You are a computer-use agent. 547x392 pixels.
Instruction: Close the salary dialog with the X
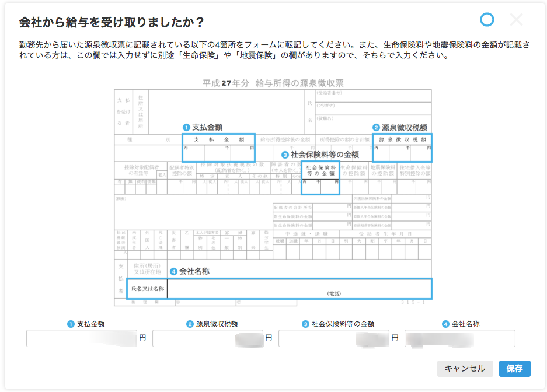click(x=516, y=20)
